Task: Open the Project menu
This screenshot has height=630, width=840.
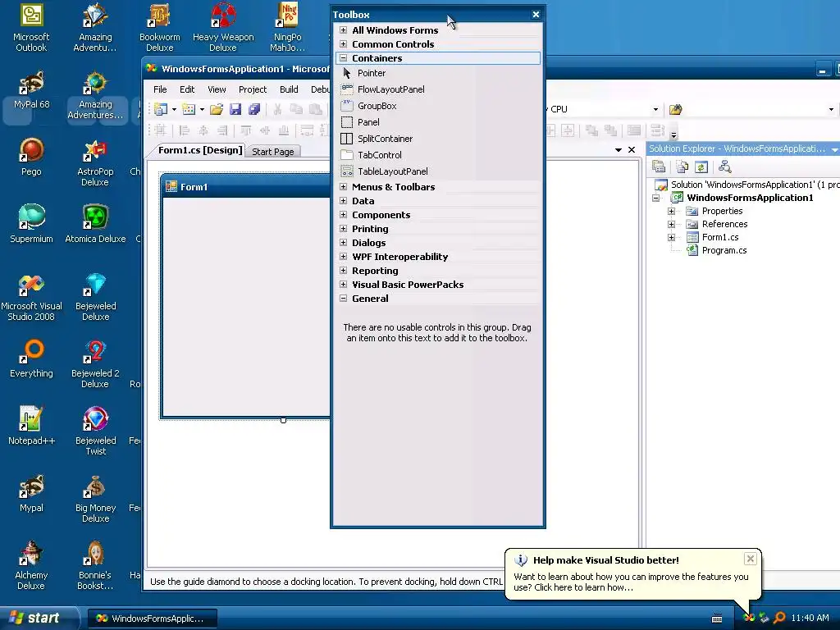Action: tap(253, 89)
